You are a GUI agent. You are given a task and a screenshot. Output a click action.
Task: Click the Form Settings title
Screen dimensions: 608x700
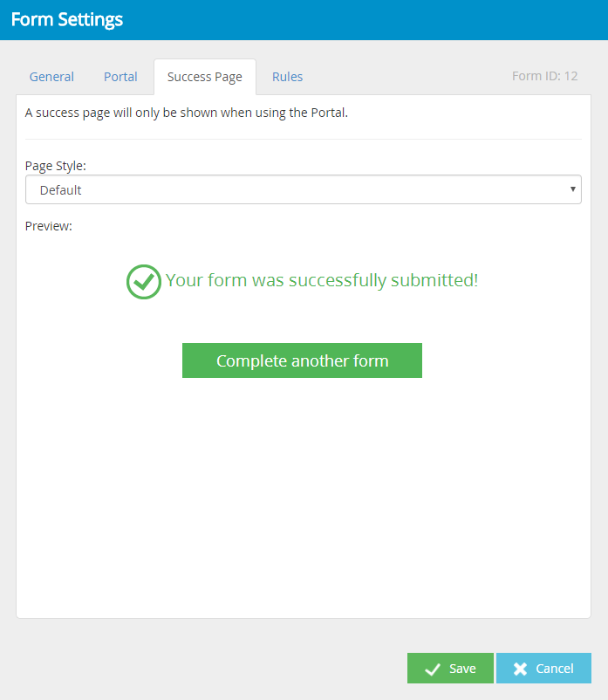coord(67,20)
